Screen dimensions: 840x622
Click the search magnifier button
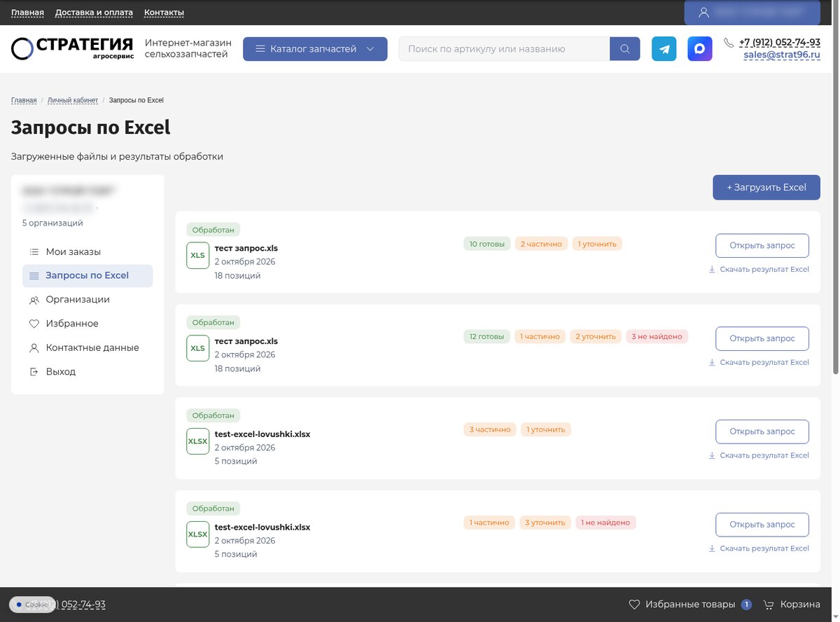(x=624, y=49)
